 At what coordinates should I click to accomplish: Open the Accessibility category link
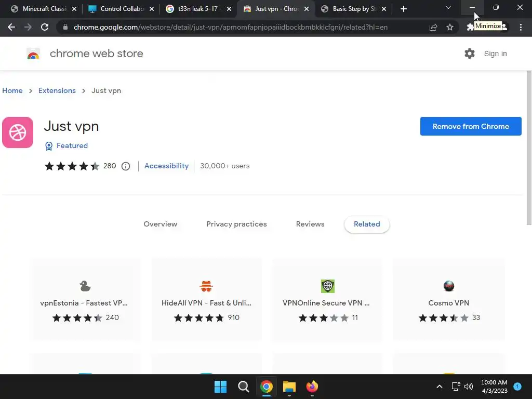166,166
